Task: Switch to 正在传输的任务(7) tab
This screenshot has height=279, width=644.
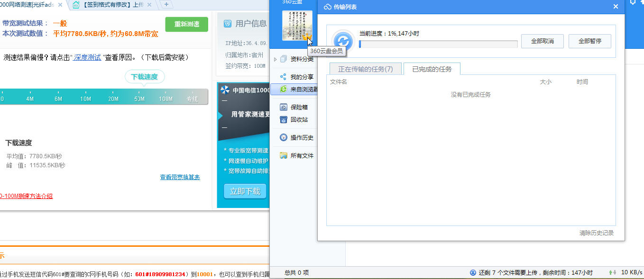Action: click(365, 69)
